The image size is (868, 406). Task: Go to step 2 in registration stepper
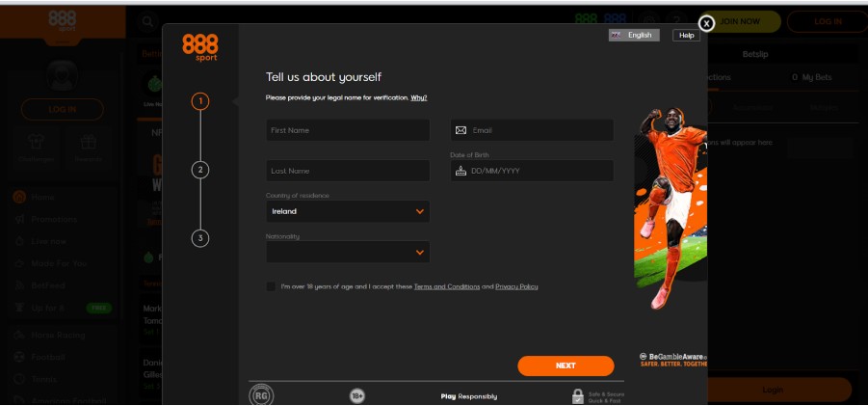[x=200, y=170]
